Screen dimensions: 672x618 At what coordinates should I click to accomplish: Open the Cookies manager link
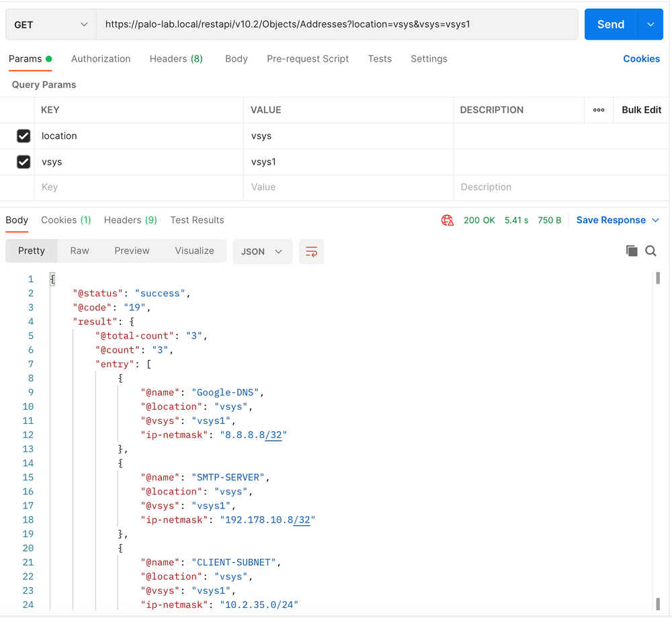coord(641,59)
